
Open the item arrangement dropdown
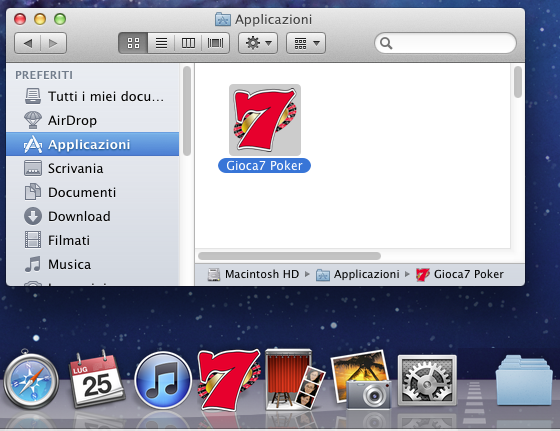(x=306, y=43)
